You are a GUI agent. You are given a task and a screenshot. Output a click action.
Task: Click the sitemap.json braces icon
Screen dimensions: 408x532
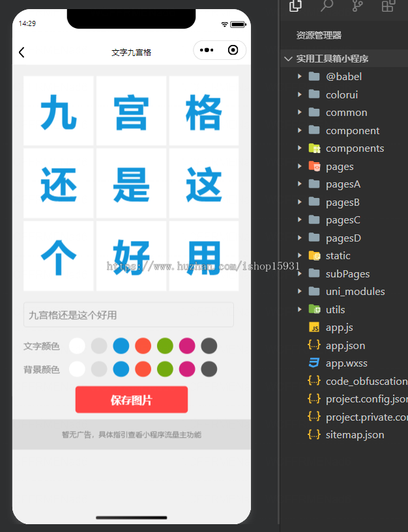314,434
